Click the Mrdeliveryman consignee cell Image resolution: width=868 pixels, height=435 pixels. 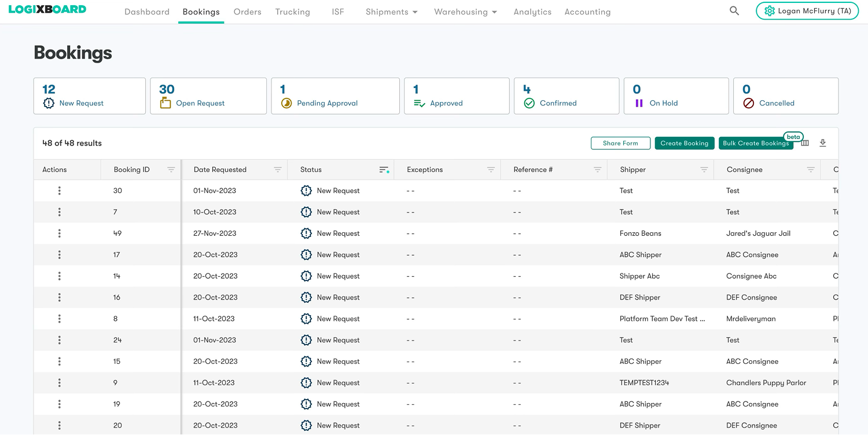751,319
